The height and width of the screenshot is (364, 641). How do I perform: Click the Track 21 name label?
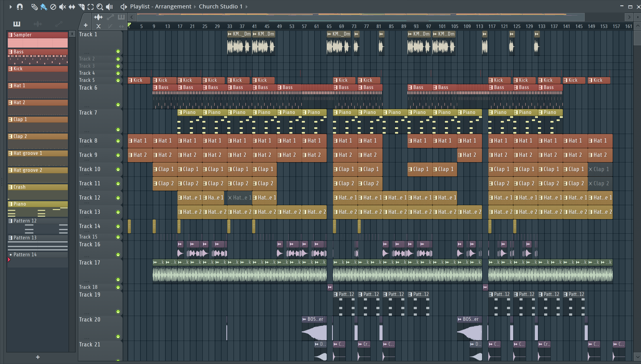(89, 344)
